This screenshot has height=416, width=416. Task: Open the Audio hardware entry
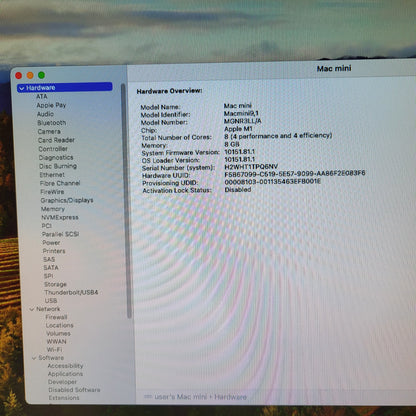45,114
